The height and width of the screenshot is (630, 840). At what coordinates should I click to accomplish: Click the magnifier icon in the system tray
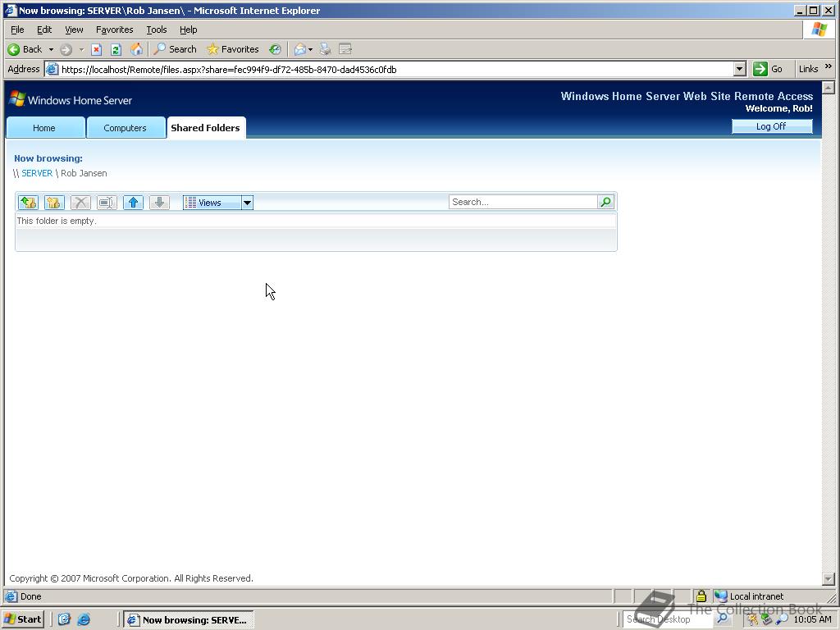(x=782, y=619)
